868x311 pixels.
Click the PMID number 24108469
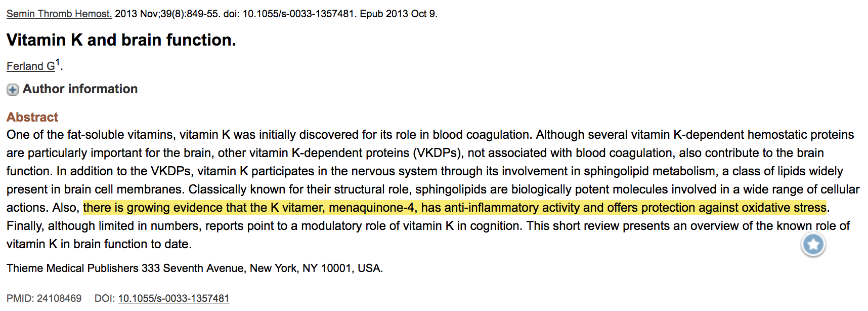(x=59, y=298)
